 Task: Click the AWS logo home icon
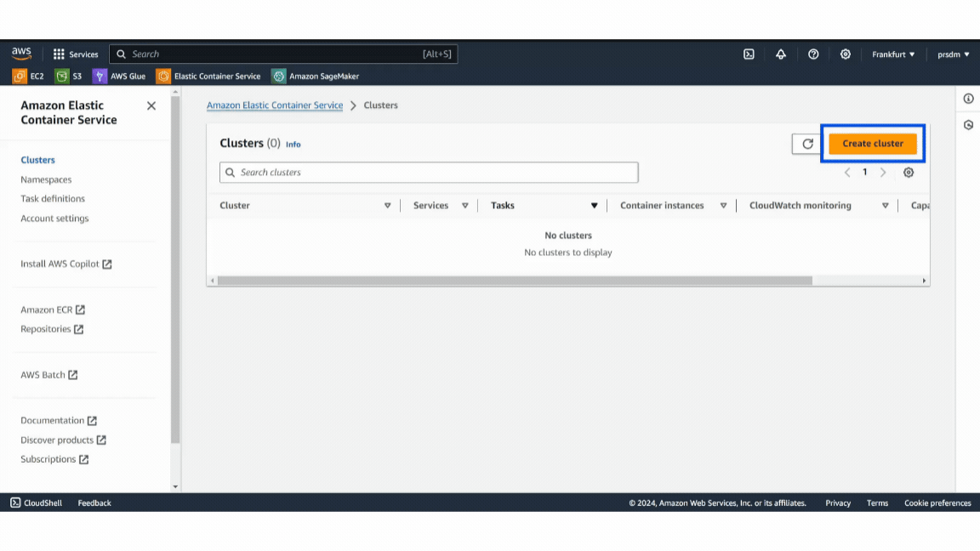click(x=21, y=54)
